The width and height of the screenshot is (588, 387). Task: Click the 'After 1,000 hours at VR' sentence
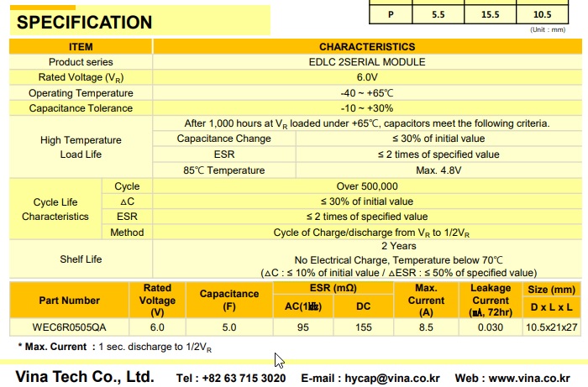click(367, 123)
